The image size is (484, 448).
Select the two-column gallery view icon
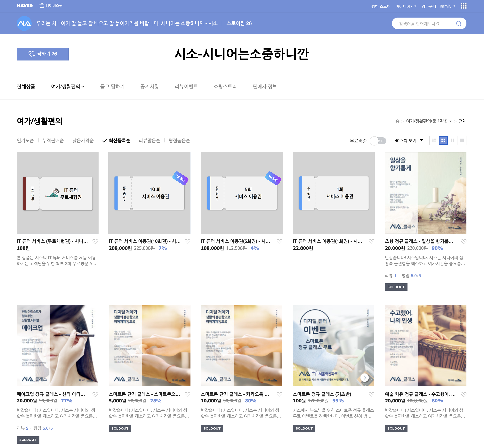tap(452, 140)
